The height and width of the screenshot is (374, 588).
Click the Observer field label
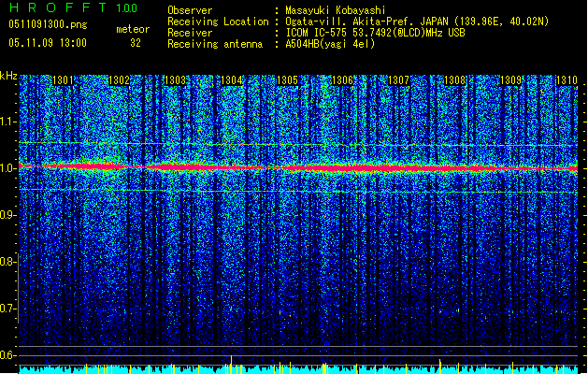[x=190, y=10]
